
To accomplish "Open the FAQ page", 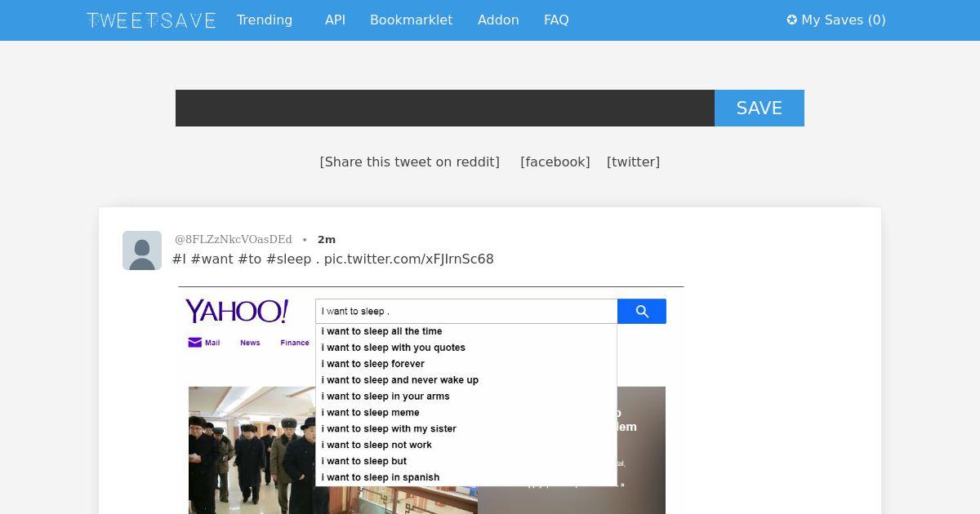I will pos(556,20).
